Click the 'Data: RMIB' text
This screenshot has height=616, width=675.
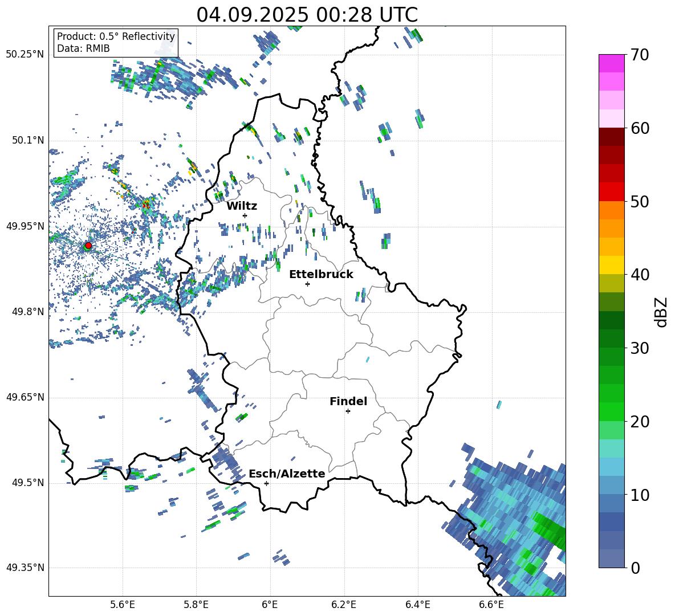83,48
